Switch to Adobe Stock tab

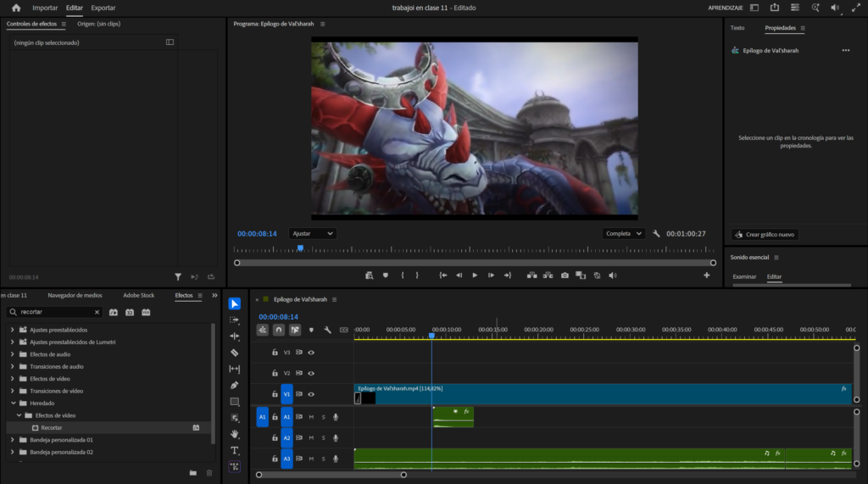point(138,295)
